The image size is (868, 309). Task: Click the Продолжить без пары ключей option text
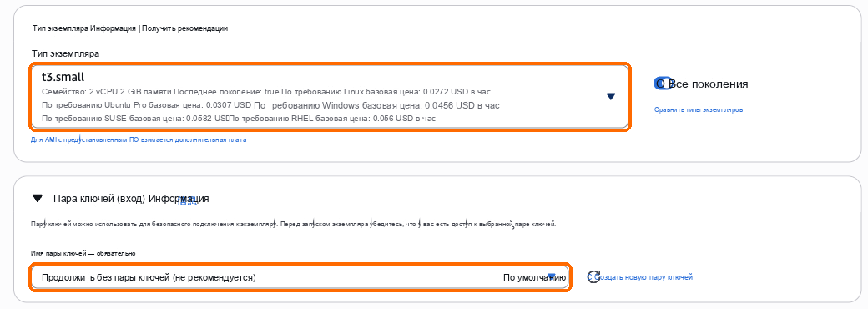tap(149, 277)
